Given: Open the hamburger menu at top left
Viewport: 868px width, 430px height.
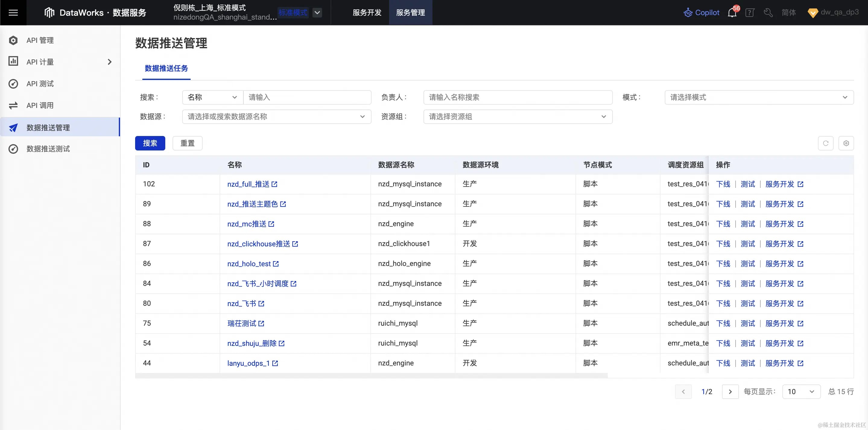Looking at the screenshot, I should (13, 12).
